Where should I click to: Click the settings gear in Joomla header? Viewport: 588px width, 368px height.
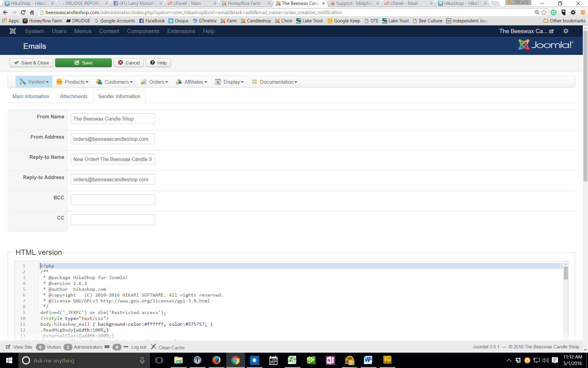coord(566,31)
